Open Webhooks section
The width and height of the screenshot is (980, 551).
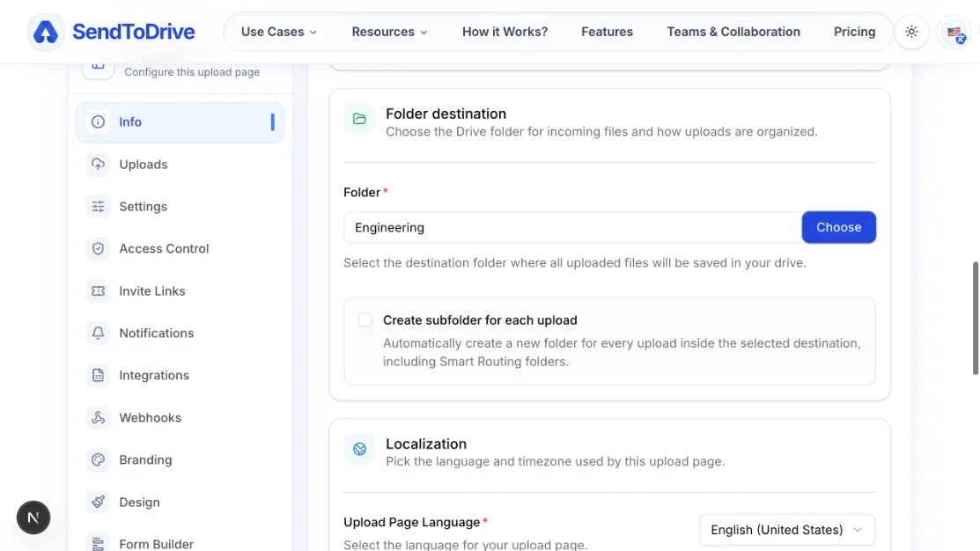180,417
